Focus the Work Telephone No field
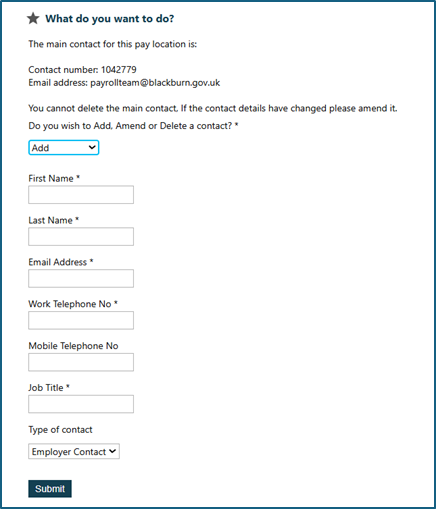The height and width of the screenshot is (509, 436). pos(81,320)
